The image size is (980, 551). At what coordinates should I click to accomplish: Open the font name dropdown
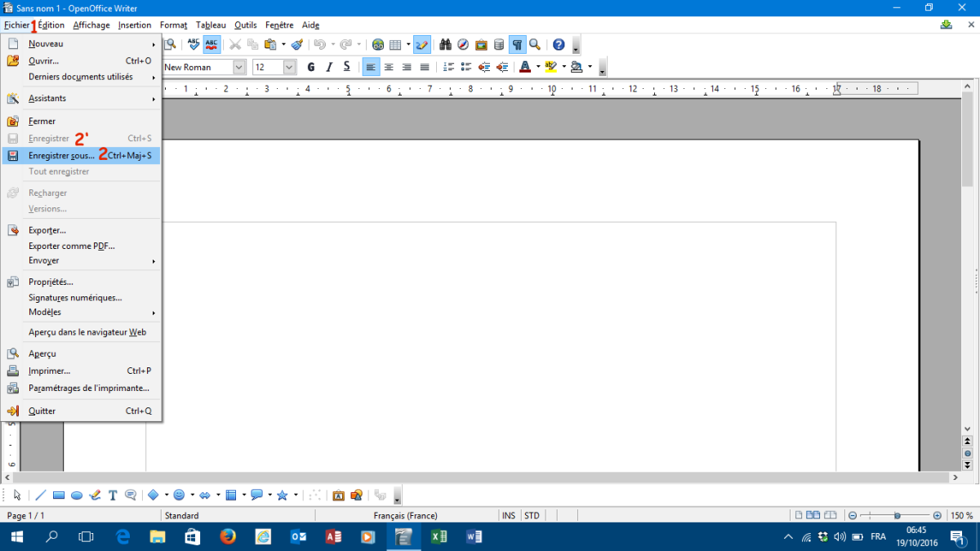(x=239, y=67)
